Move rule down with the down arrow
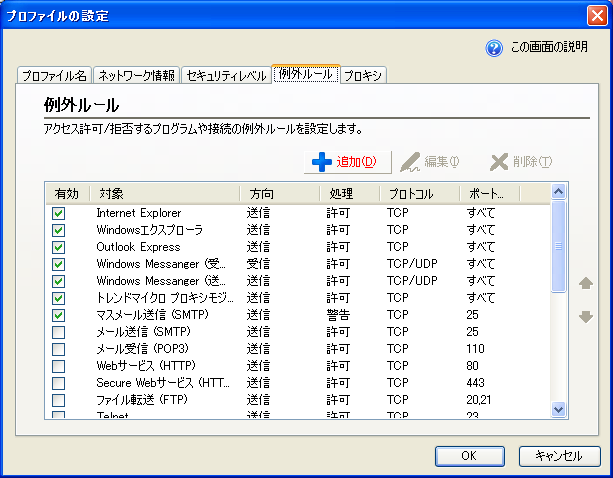The height and width of the screenshot is (478, 613). coord(586,317)
